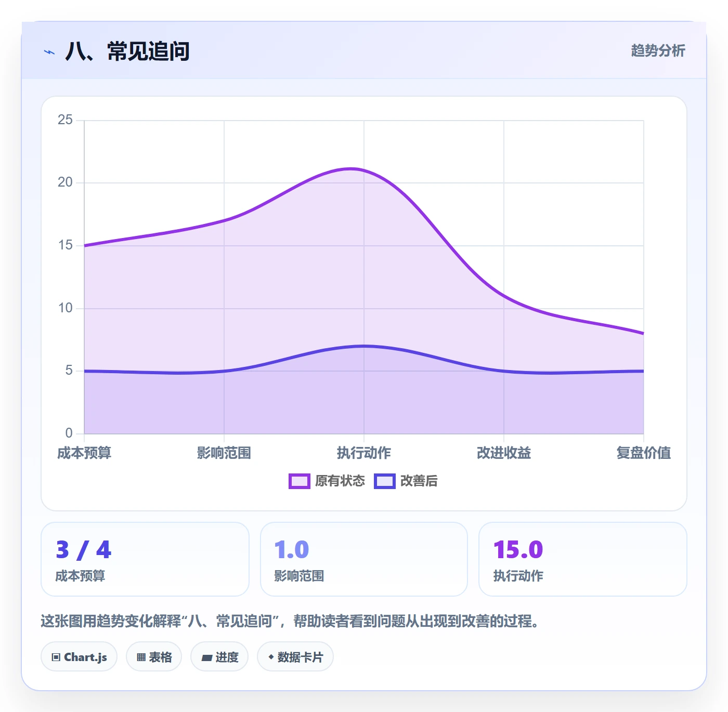Click the 改善后 legend label
This screenshot has height=712, width=728.
pos(419,481)
